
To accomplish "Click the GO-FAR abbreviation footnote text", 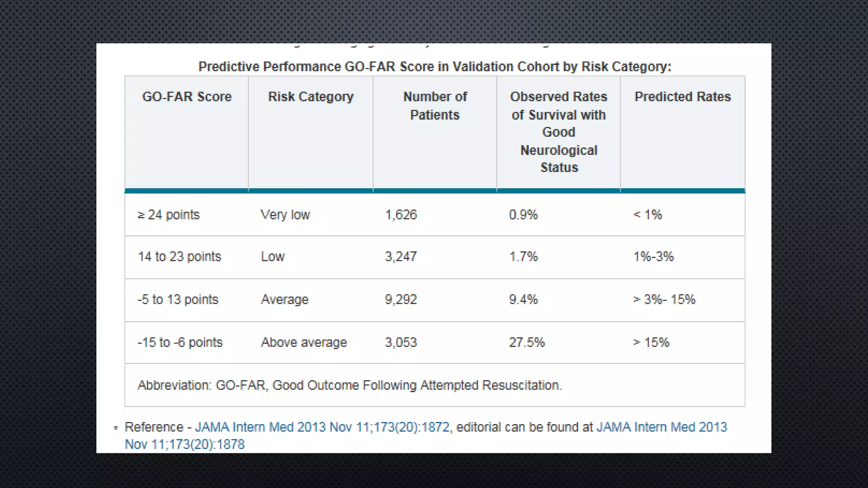I will pos(350,385).
